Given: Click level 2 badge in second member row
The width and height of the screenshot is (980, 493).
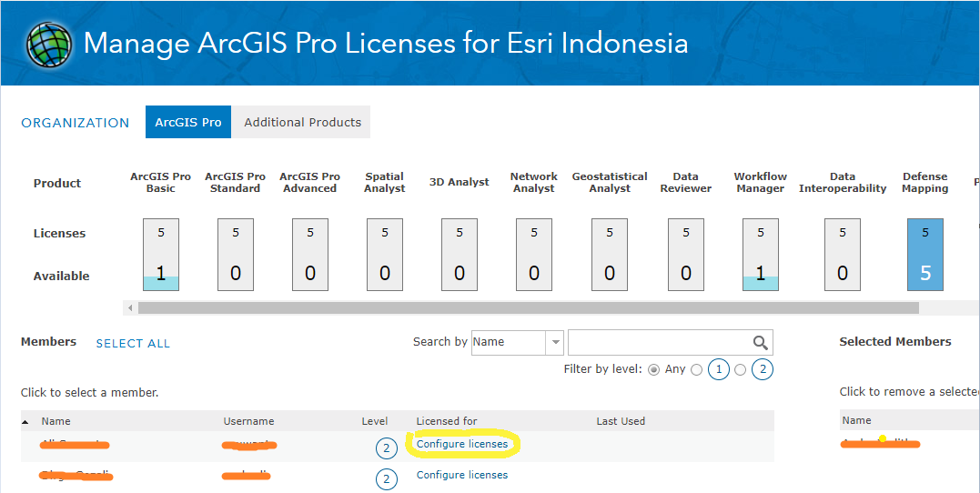Looking at the screenshot, I should click(x=386, y=479).
